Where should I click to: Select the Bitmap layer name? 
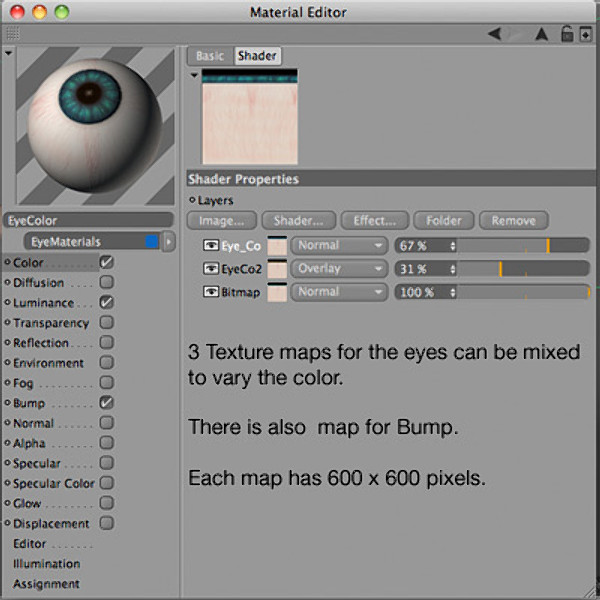coord(241,292)
